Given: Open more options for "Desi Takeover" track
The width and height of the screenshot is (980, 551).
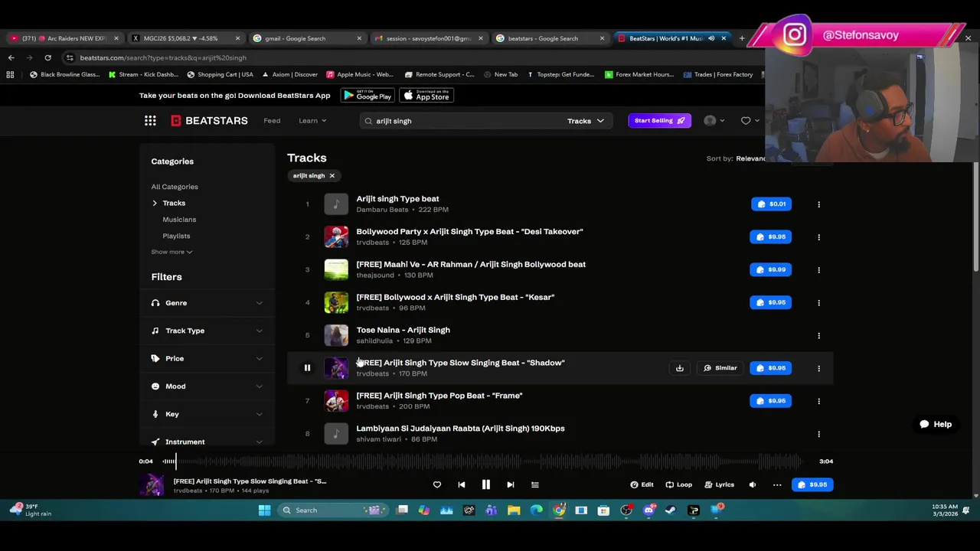Looking at the screenshot, I should (818, 237).
